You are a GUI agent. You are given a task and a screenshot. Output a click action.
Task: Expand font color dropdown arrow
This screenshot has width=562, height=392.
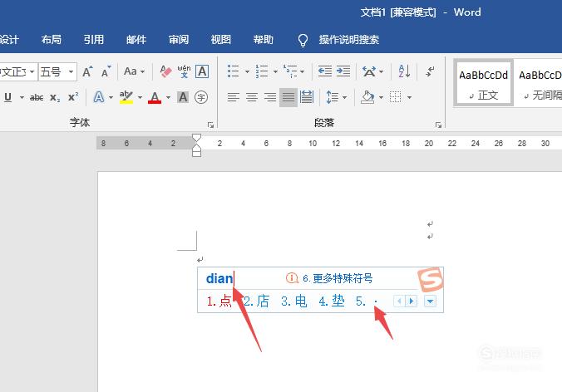coord(168,97)
